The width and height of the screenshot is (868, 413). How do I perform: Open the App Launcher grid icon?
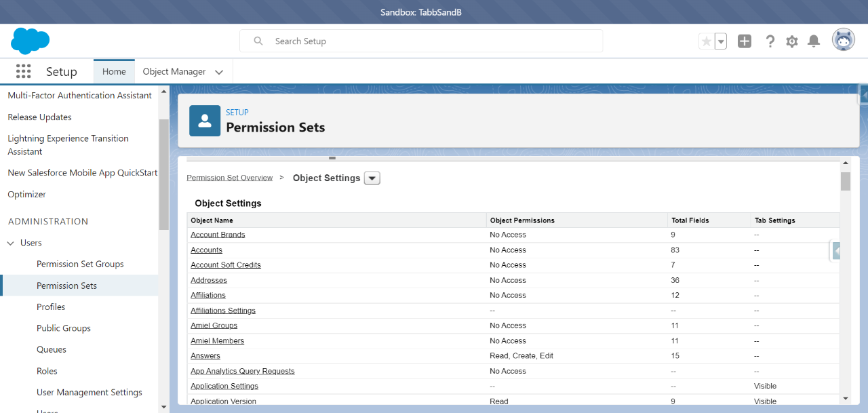[x=24, y=71]
